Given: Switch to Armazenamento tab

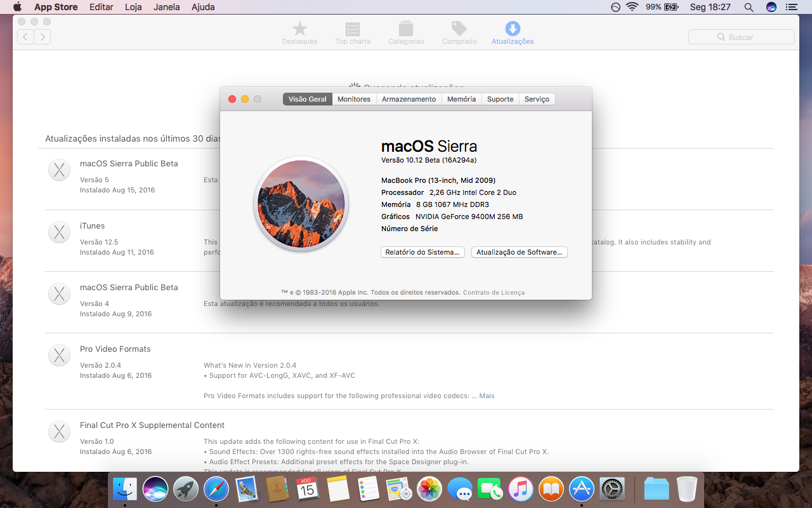Looking at the screenshot, I should [409, 99].
